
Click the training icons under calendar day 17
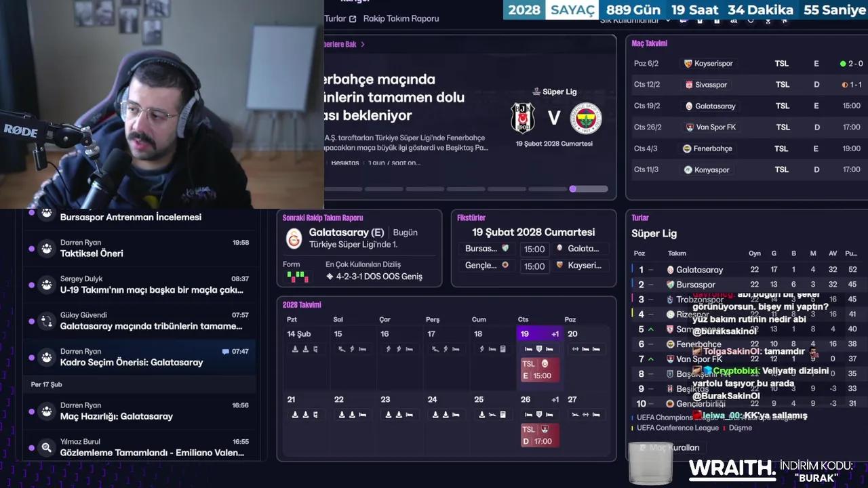pos(446,349)
